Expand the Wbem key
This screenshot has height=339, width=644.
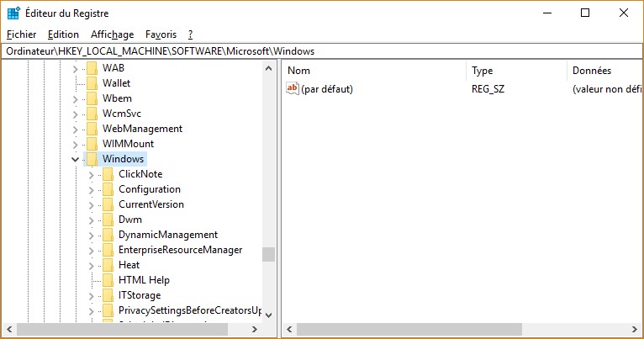pos(75,99)
